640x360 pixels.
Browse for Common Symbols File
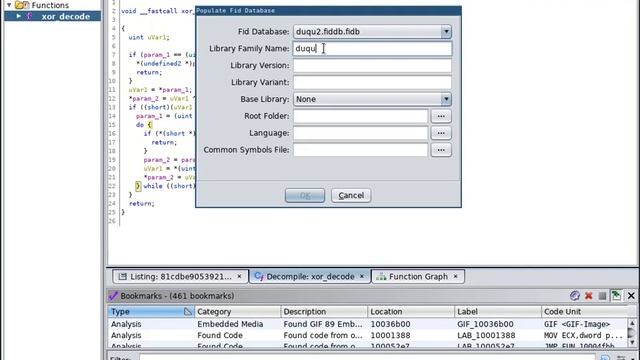441,150
